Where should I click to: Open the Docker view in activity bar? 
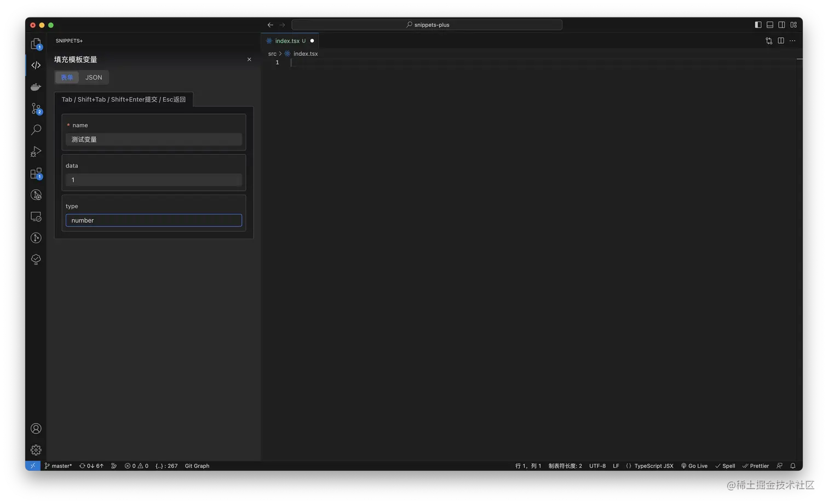pos(36,87)
